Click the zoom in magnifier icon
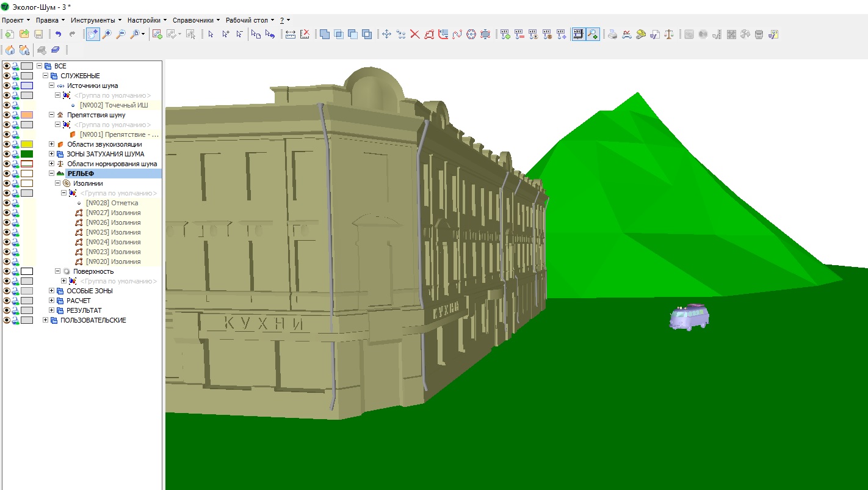The image size is (868, 490). 107,34
